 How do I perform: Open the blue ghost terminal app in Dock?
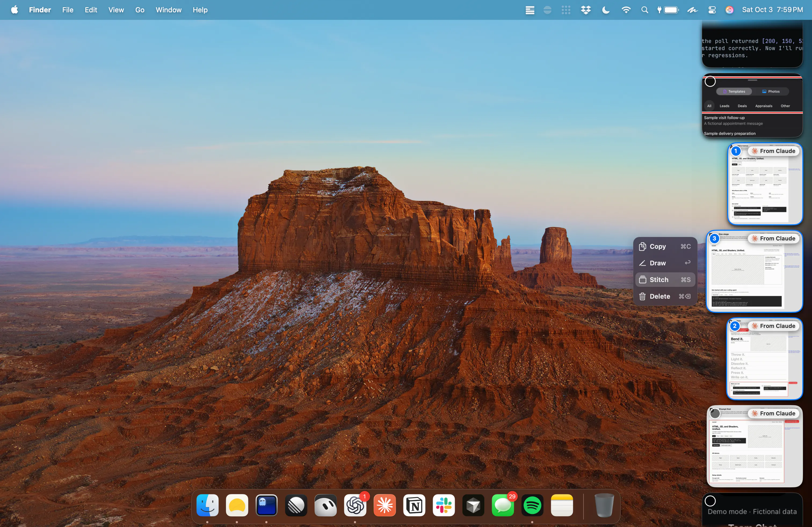[266, 505]
